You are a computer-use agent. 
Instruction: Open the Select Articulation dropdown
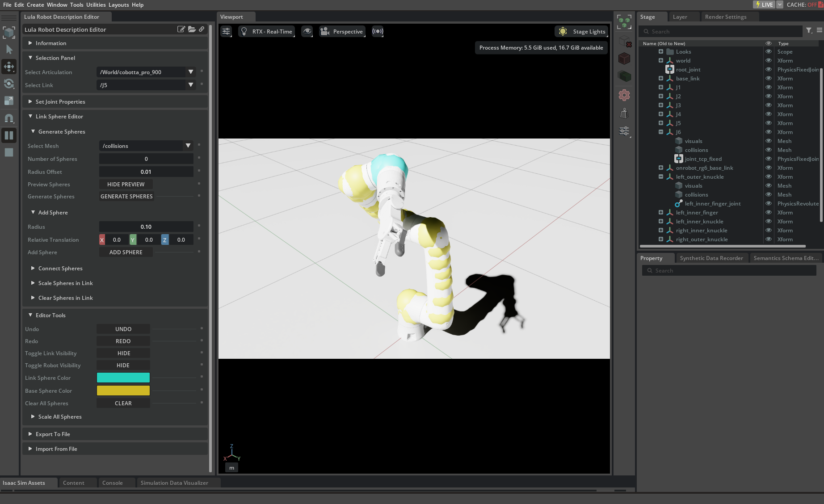tap(190, 72)
